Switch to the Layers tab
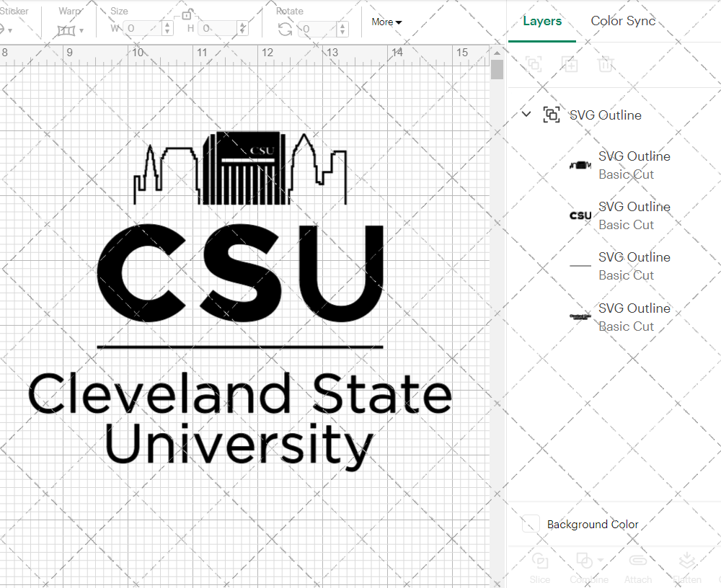Viewport: 721px width, 588px height. point(542,21)
